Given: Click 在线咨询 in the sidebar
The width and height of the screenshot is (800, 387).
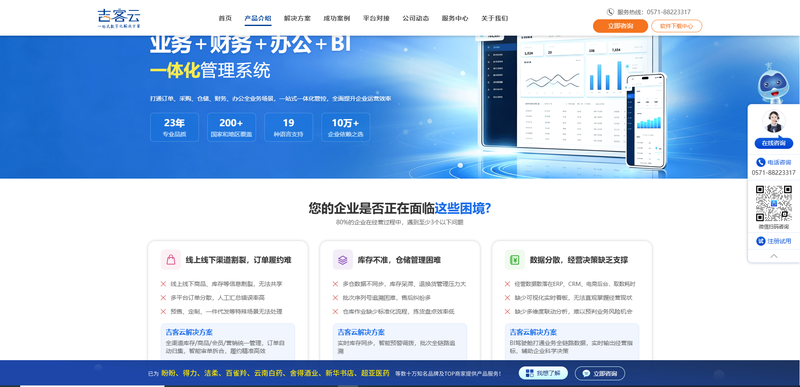Looking at the screenshot, I should tap(773, 143).
